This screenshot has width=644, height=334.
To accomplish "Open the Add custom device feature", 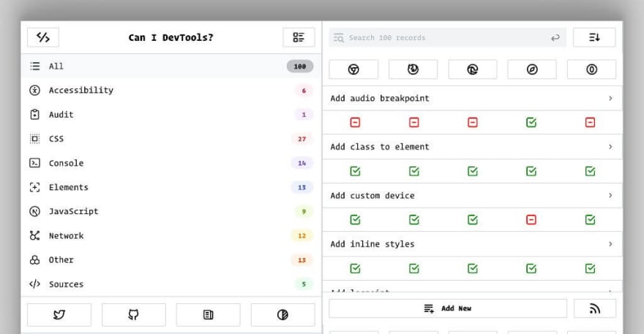I will click(x=472, y=195).
